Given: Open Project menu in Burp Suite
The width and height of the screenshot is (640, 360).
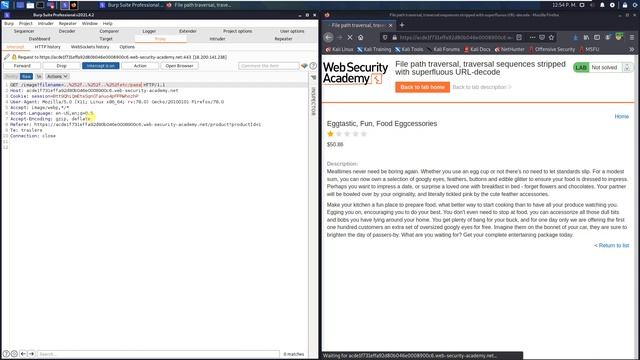Looking at the screenshot, I should 25,23.
